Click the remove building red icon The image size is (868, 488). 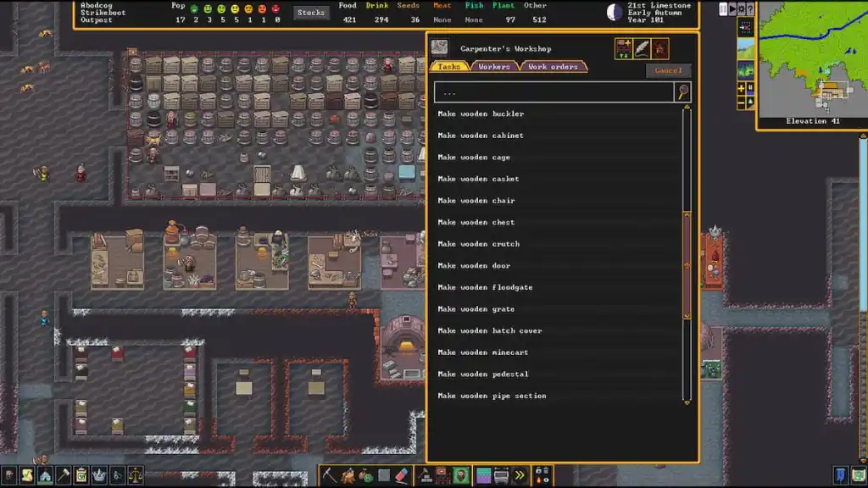point(659,48)
